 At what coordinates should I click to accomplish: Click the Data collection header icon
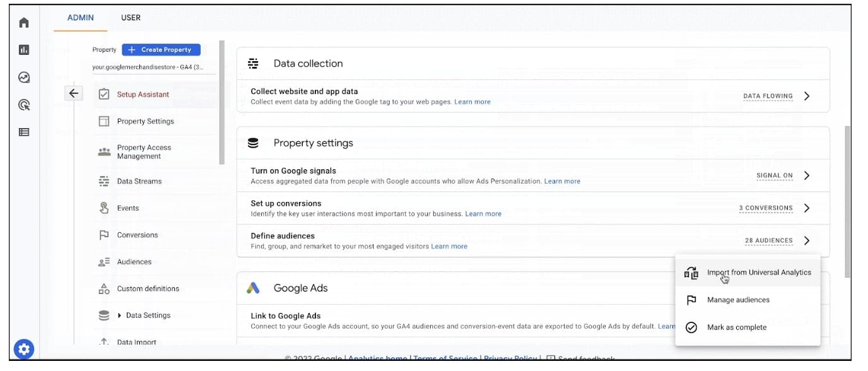click(253, 63)
